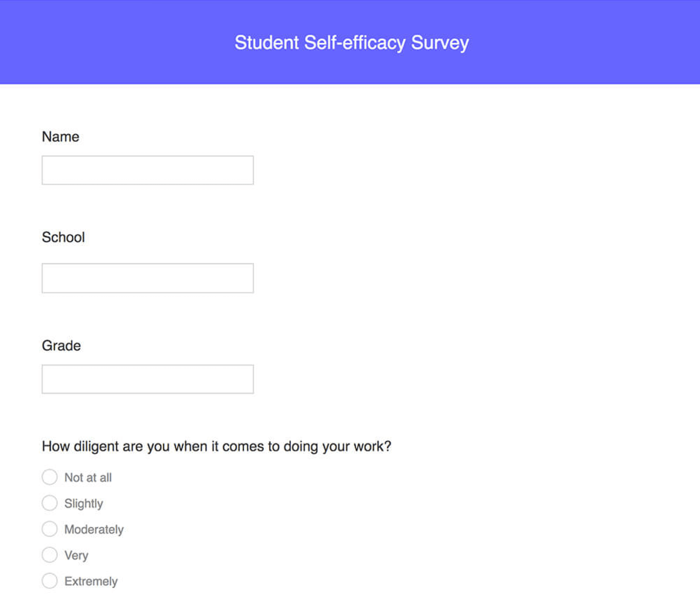Click the "Student Self-efficacy Survey" title

pos(351,42)
